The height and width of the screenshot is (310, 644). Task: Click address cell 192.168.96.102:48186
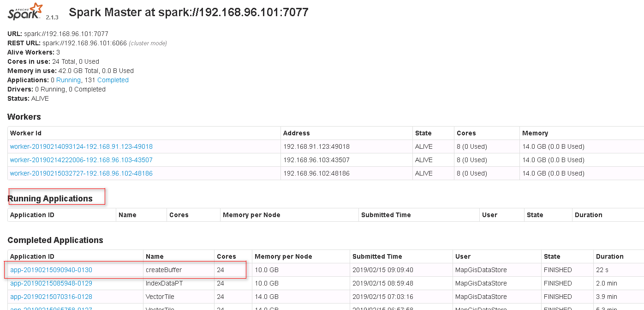[316, 173]
